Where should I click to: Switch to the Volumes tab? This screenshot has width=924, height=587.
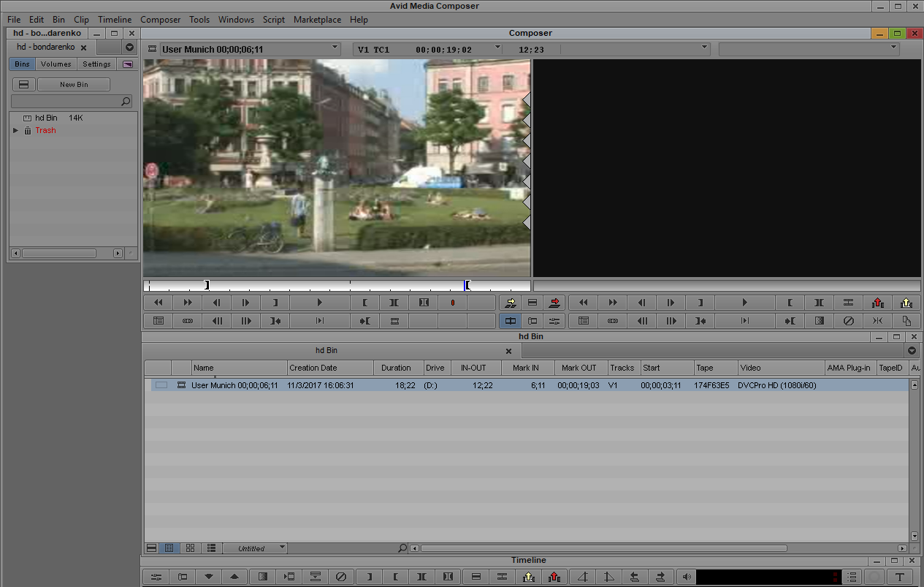(56, 64)
